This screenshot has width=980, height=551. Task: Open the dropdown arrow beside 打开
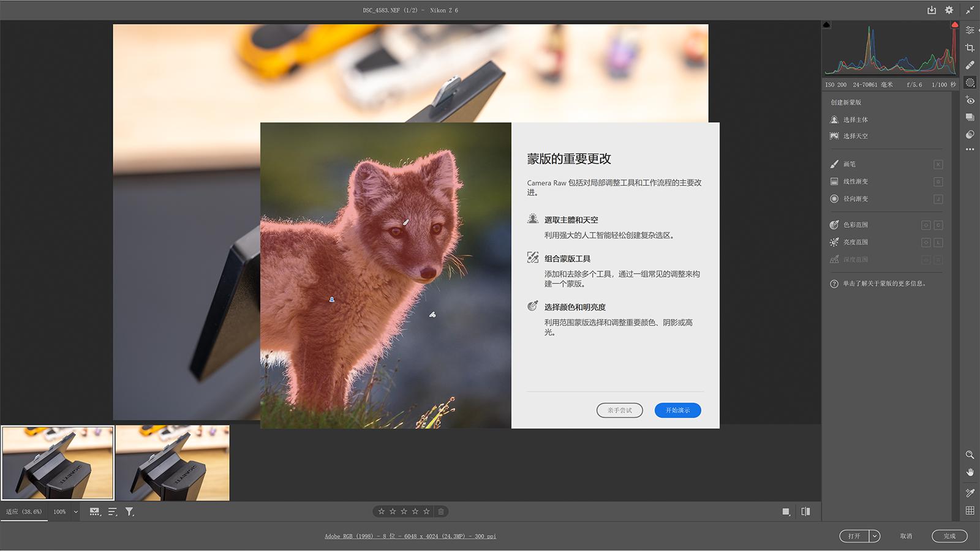click(x=875, y=536)
